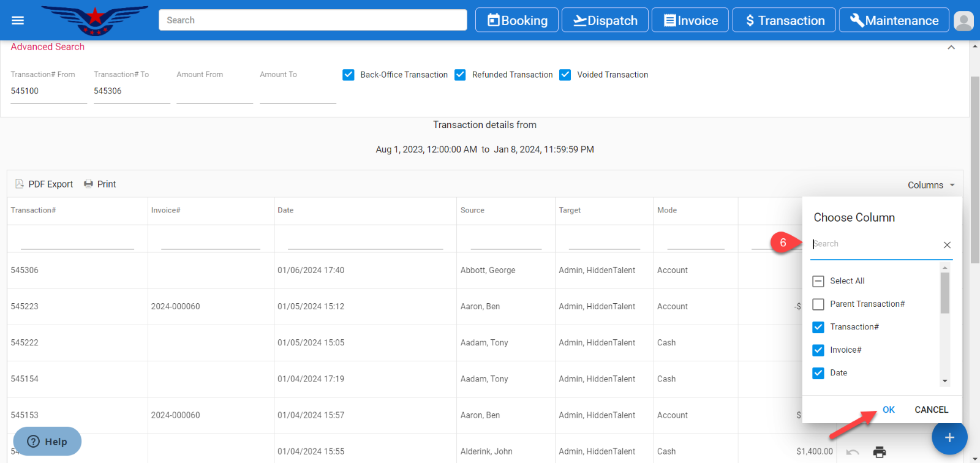
Task: Go to the Booking menu
Action: pyautogui.click(x=517, y=20)
